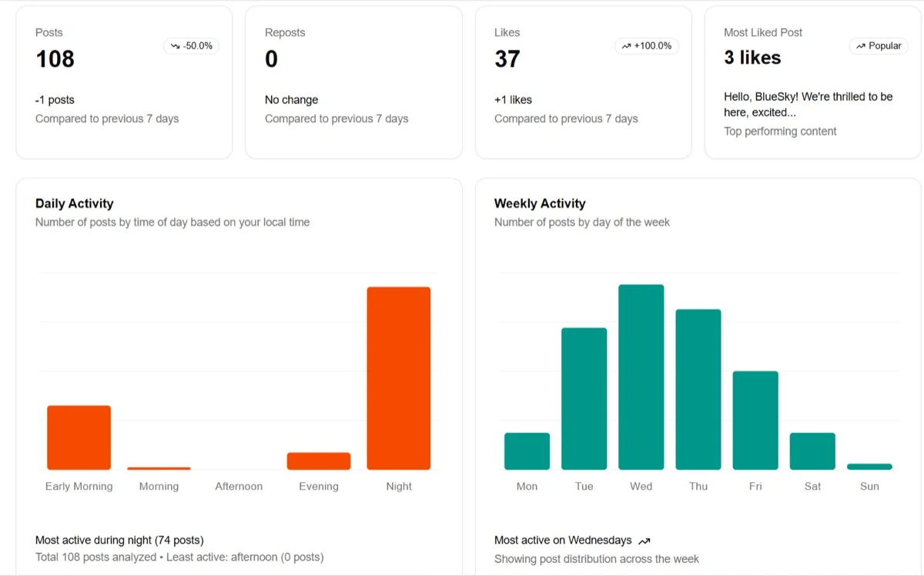Select the small Morning bar in Daily Activity

coord(159,468)
